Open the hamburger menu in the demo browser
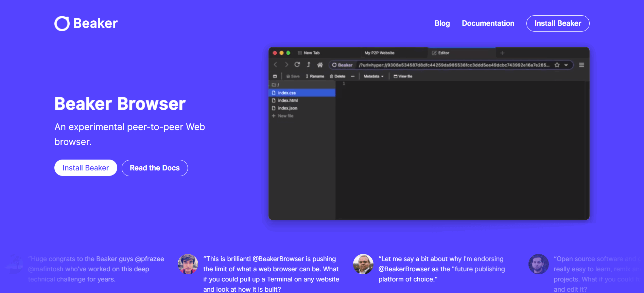Image resolution: width=644 pixels, height=293 pixels. point(581,65)
